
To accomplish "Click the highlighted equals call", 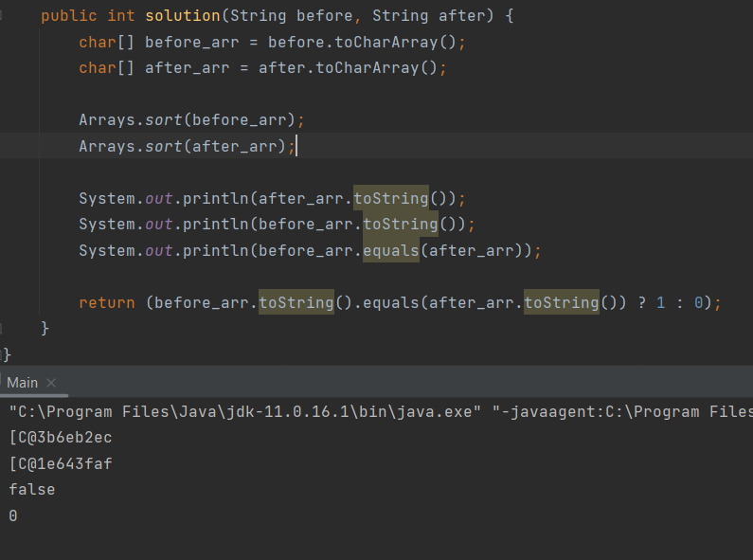I will tap(391, 250).
